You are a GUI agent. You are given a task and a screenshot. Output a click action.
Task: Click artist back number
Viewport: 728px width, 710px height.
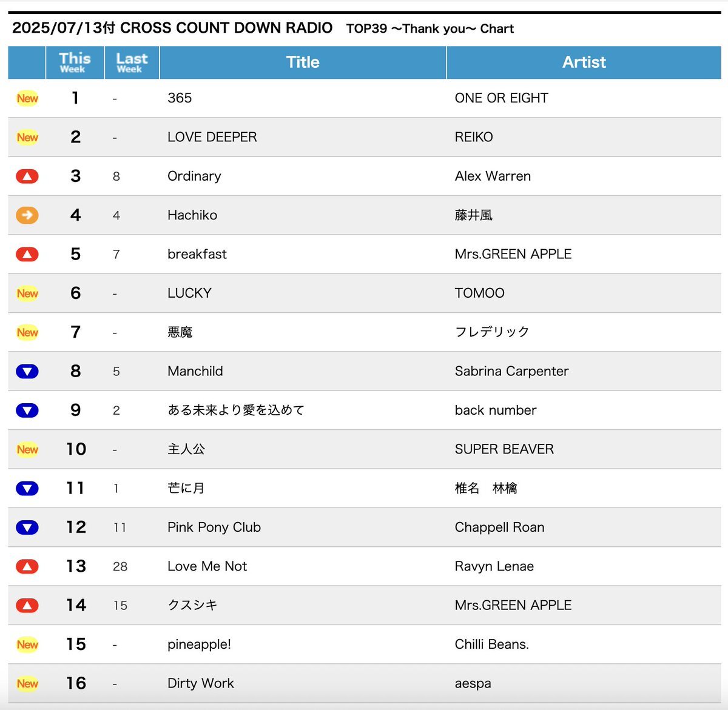[x=496, y=410]
